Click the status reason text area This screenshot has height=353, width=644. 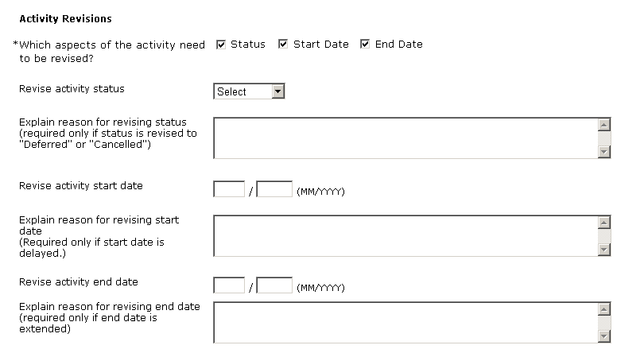pyautogui.click(x=405, y=138)
